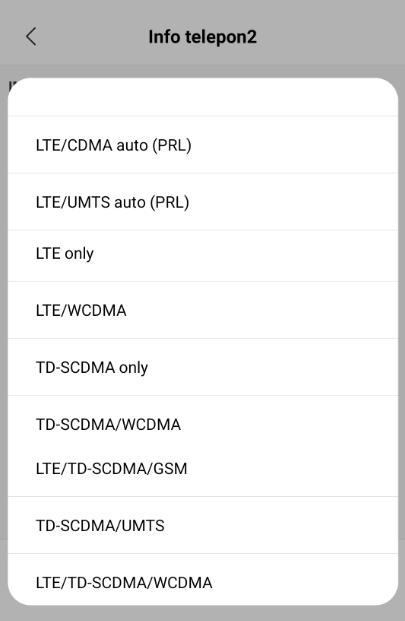
Task: Set preferred network to LTE only
Action: (x=203, y=253)
